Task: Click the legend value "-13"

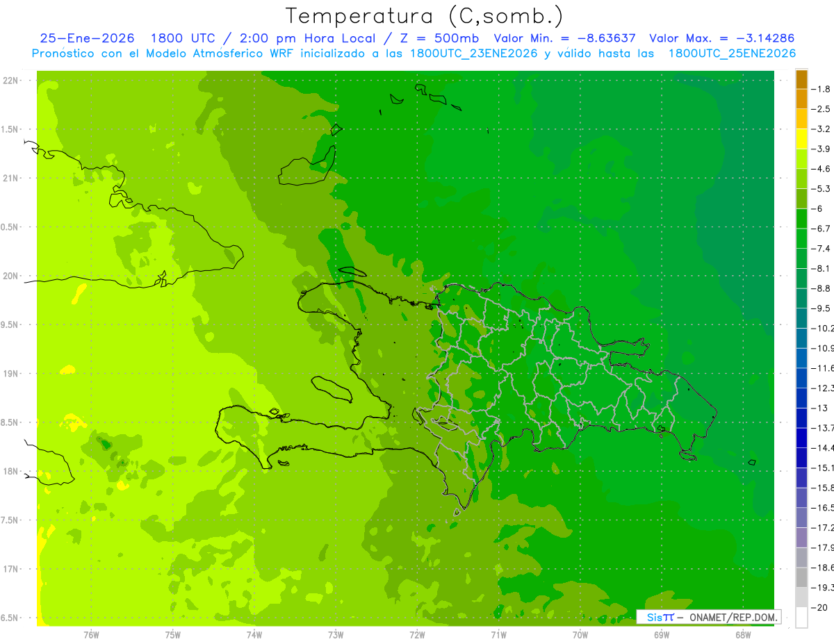Action: [820, 408]
